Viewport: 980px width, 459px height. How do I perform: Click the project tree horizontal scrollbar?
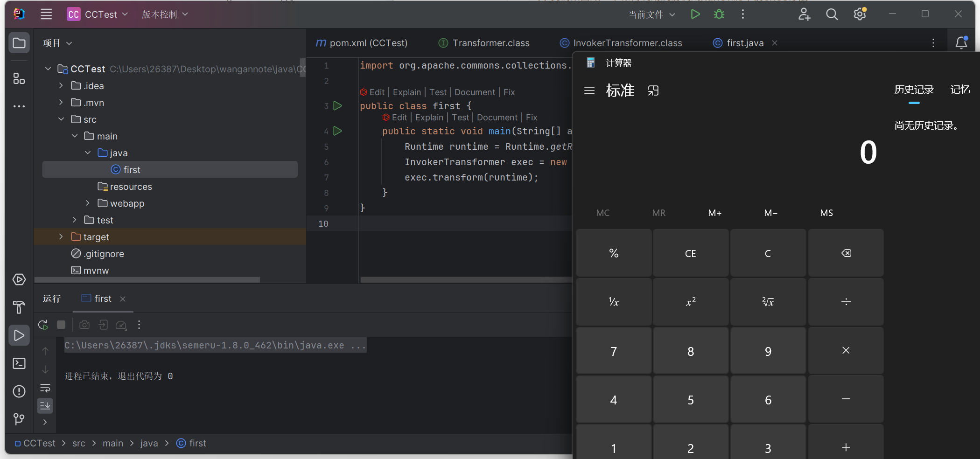pos(147,280)
